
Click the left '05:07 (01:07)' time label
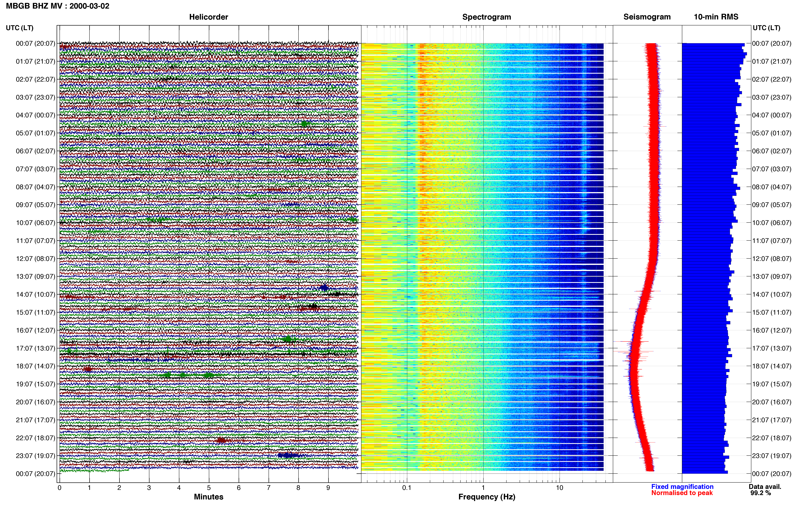[36, 133]
